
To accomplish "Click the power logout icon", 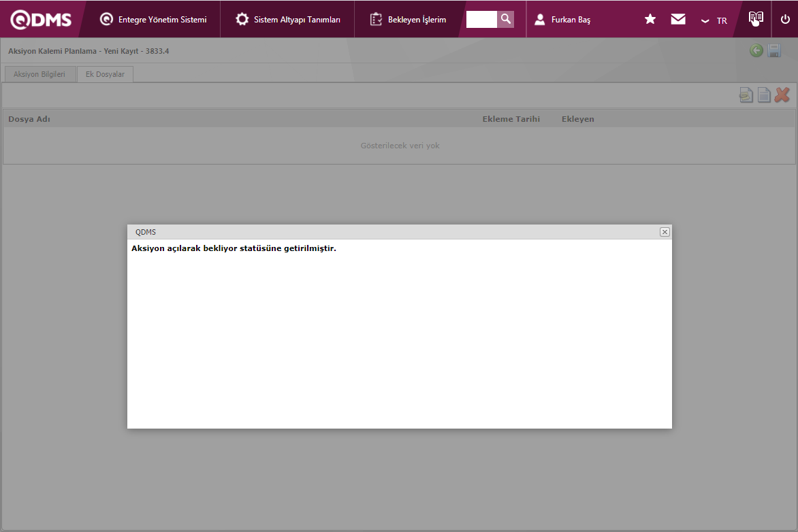I will pyautogui.click(x=785, y=19).
